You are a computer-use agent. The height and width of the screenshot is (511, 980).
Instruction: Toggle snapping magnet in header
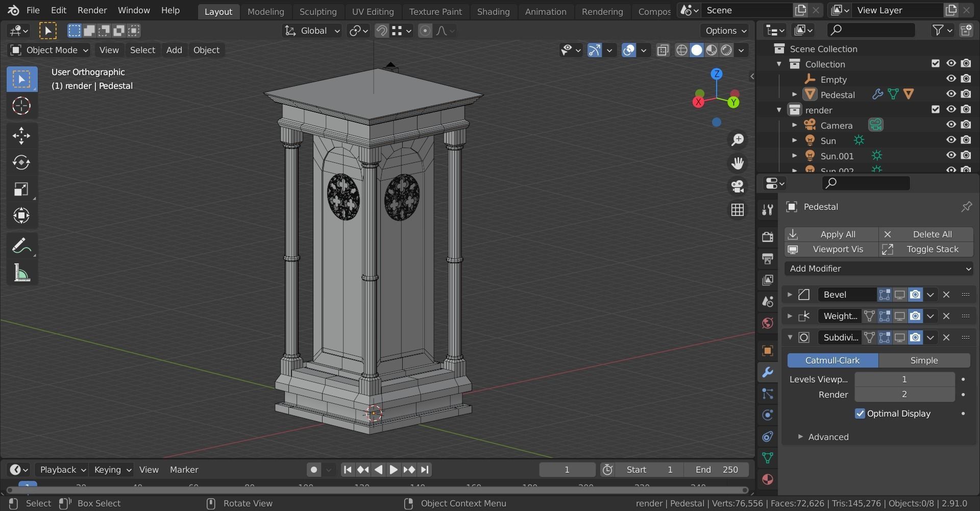point(381,31)
